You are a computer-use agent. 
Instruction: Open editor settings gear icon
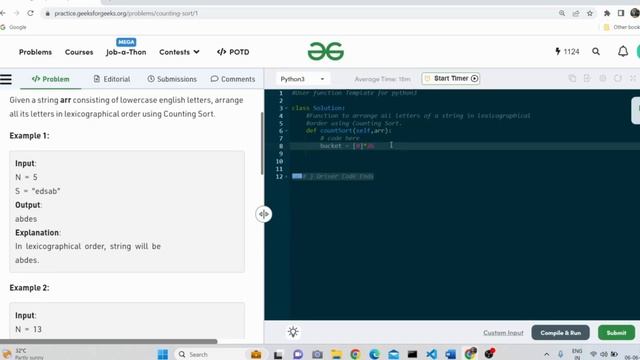point(602,78)
